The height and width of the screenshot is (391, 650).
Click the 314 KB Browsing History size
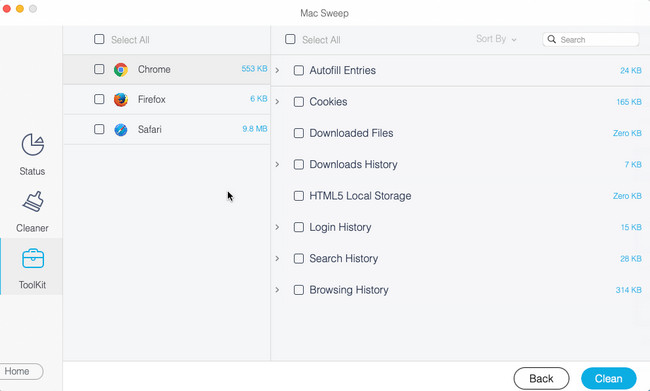click(x=628, y=290)
